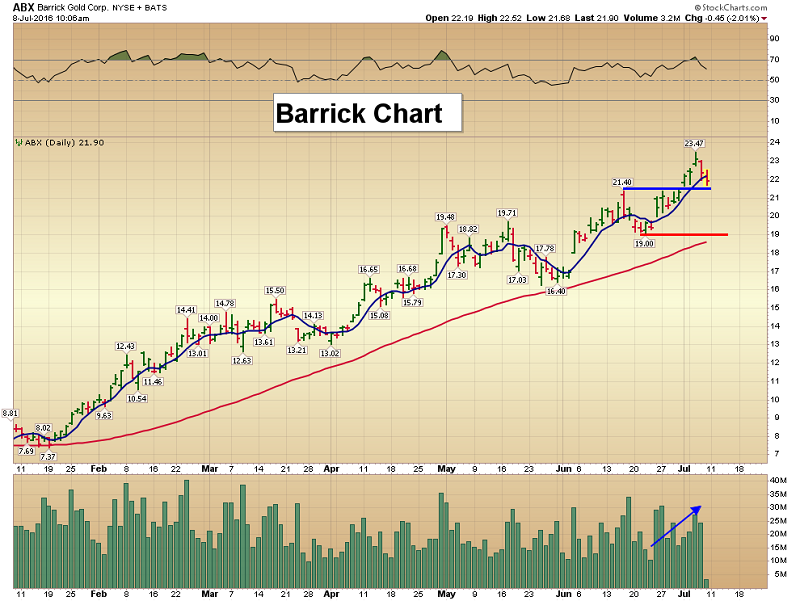
Task: Click the 13.21 low price label
Action: [x=296, y=350]
